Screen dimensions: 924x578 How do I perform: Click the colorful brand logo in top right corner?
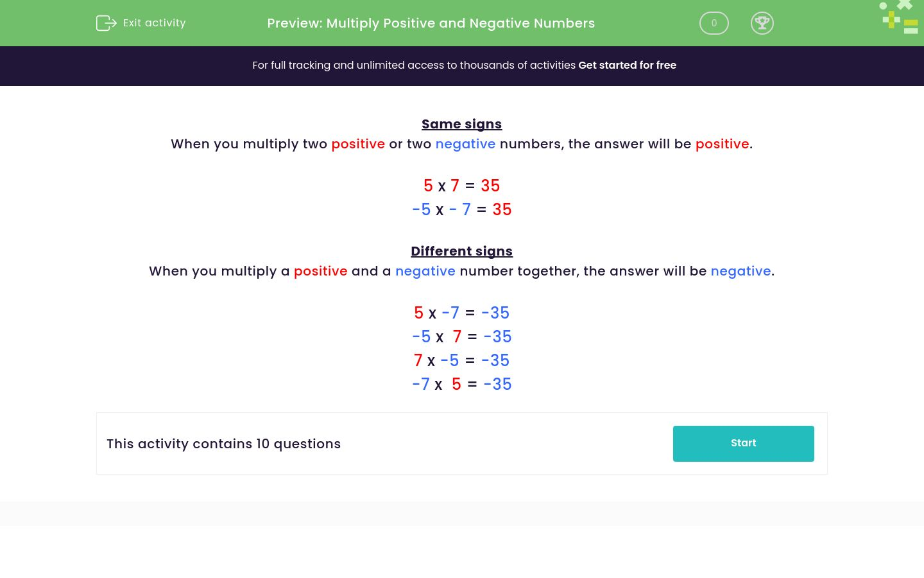[898, 17]
